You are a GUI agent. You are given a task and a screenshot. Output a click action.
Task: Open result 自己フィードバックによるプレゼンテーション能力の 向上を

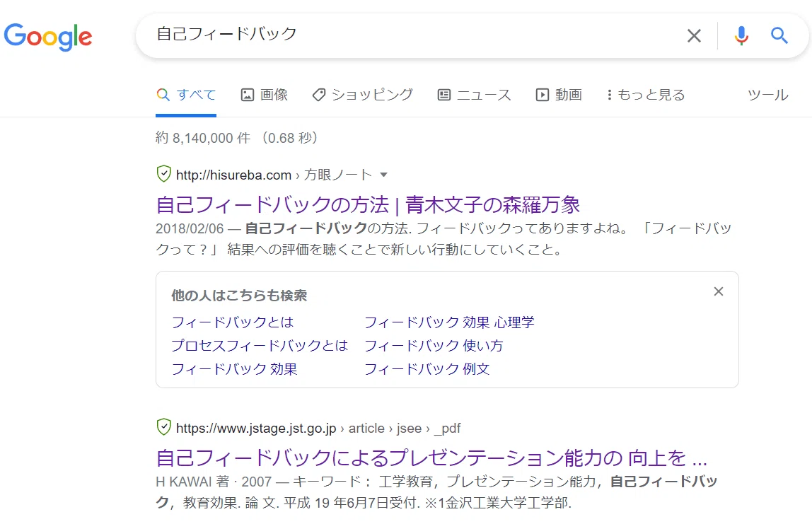[431, 458]
